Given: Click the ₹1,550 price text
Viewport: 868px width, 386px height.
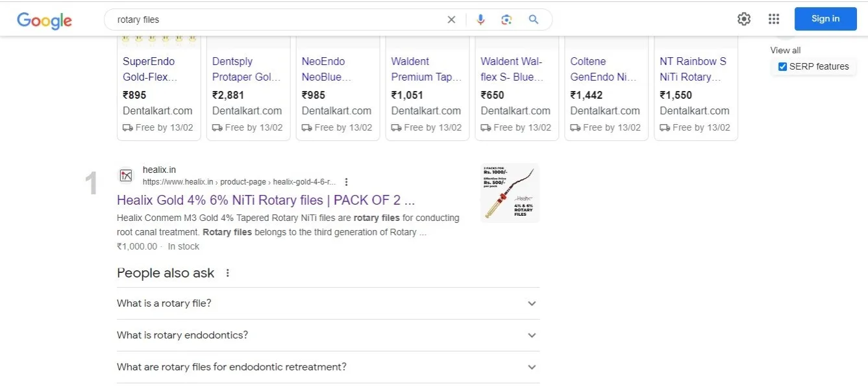Looking at the screenshot, I should 676,95.
